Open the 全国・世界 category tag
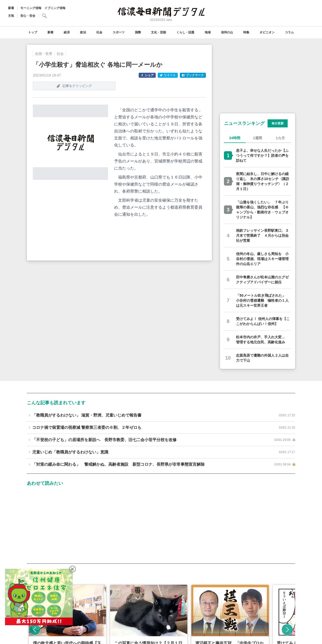This screenshot has height=644, width=322. (x=44, y=54)
